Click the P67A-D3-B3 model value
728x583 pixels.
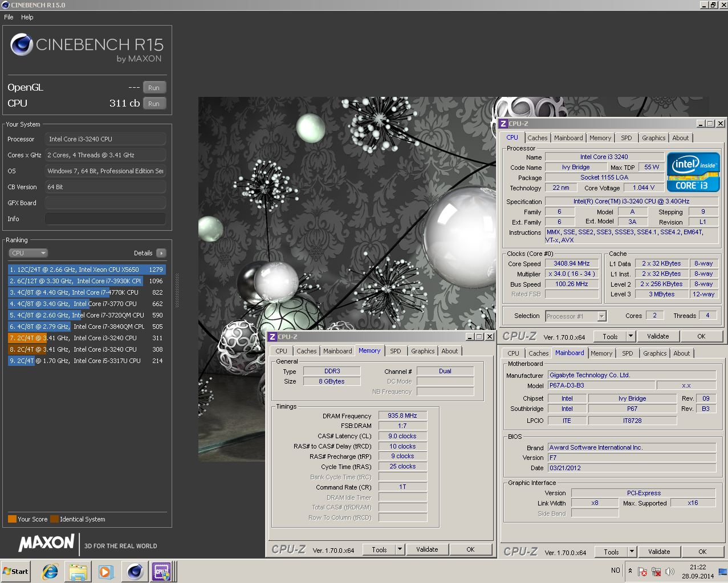(x=601, y=385)
